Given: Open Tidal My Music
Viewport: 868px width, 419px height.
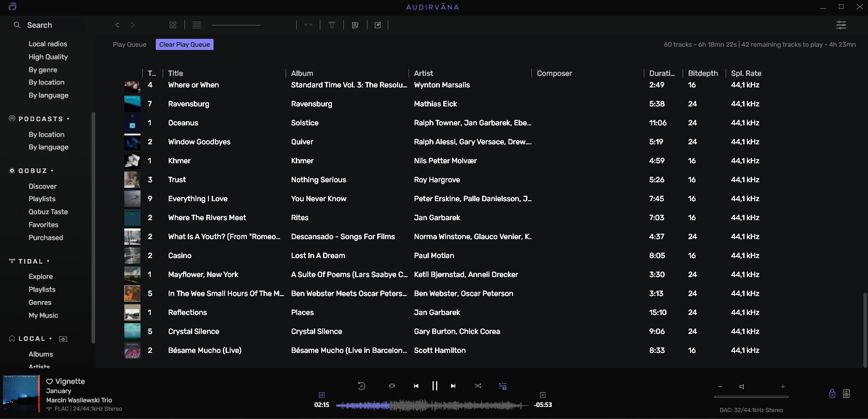Looking at the screenshot, I should click(43, 315).
